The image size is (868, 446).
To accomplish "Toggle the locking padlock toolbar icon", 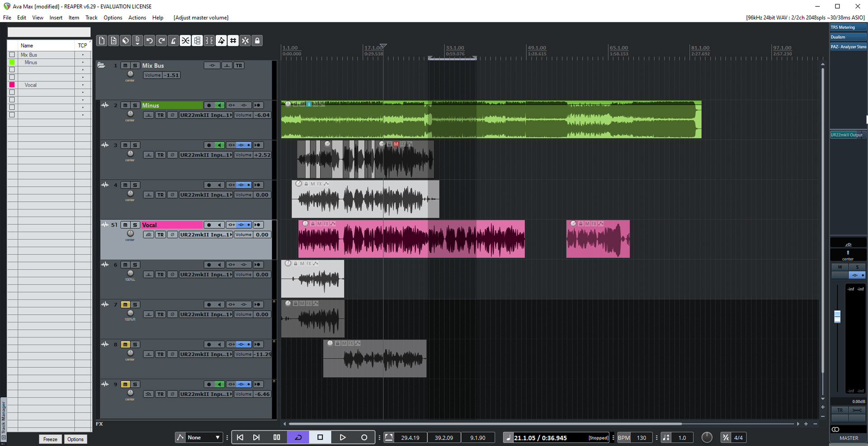I will pos(257,41).
